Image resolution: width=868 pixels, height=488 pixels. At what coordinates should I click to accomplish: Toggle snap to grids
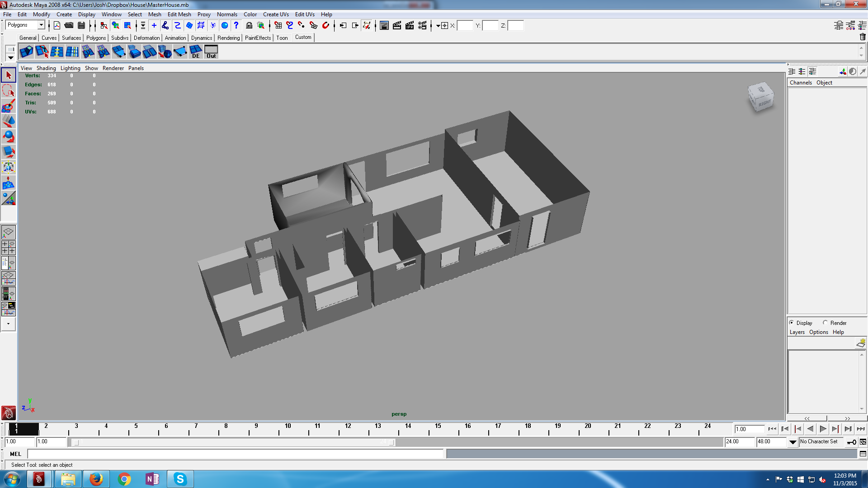pyautogui.click(x=278, y=25)
